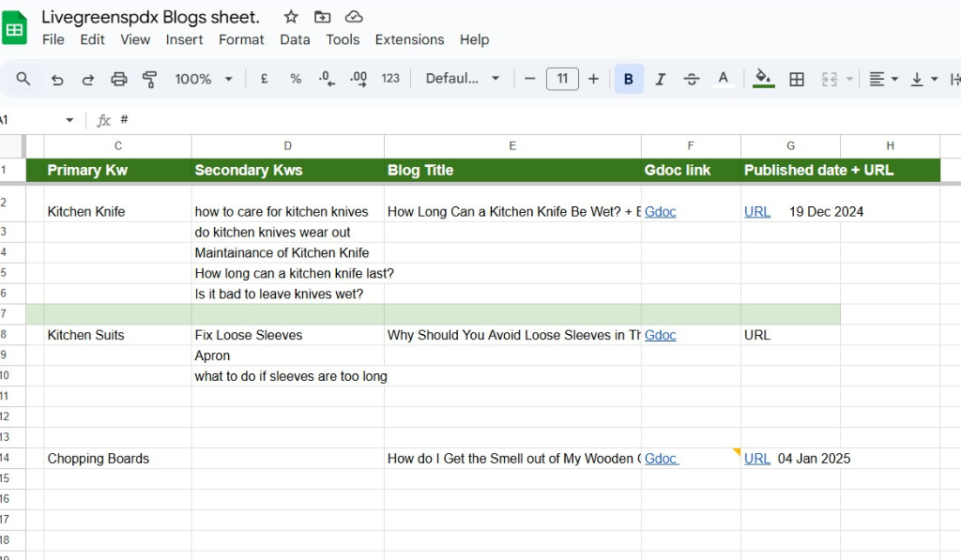Open the borders tool
The image size is (961, 560).
coord(797,79)
